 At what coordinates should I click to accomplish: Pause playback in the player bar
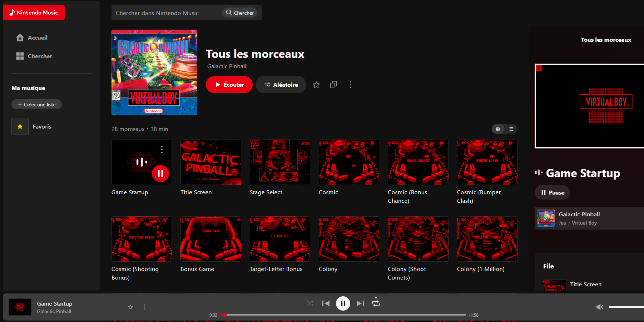[x=343, y=303]
